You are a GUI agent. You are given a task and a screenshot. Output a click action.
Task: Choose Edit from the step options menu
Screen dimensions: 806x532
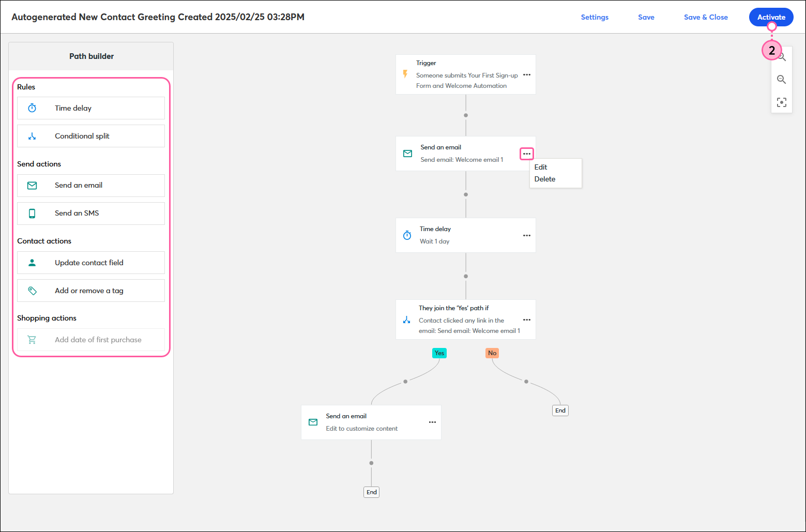pyautogui.click(x=541, y=167)
